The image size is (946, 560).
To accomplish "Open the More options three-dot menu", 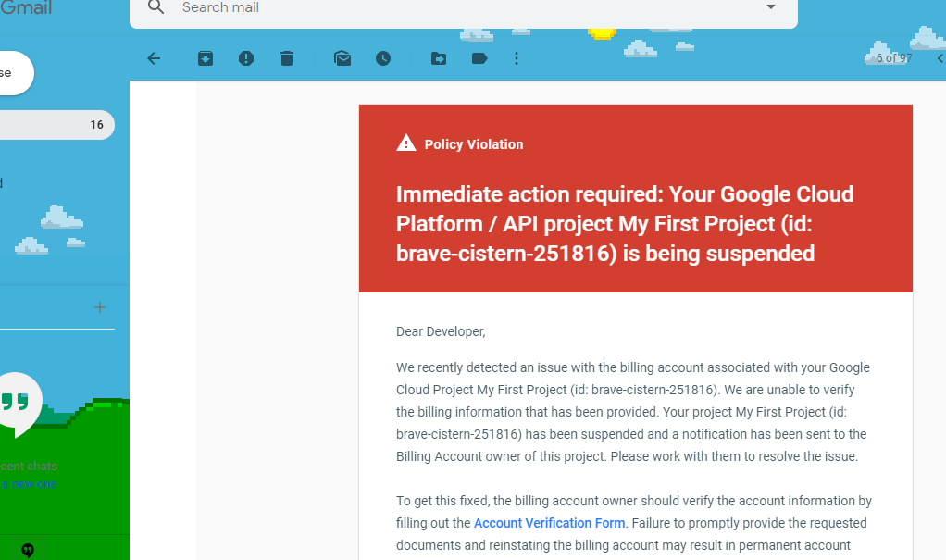I will point(517,58).
